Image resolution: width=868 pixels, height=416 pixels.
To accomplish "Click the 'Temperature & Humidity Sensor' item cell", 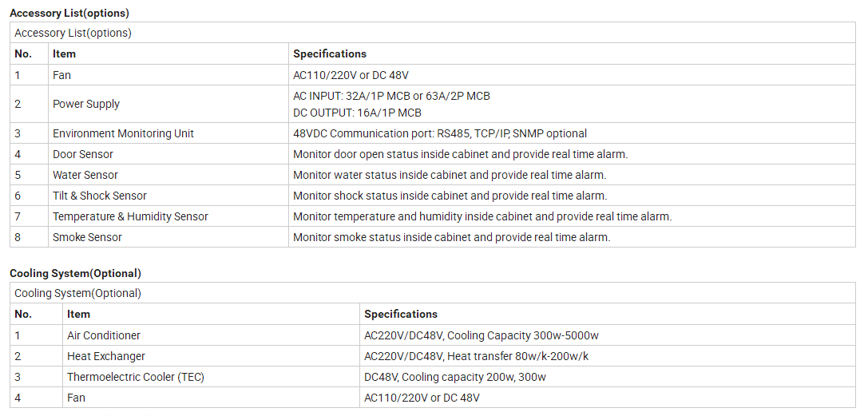I will tap(130, 216).
